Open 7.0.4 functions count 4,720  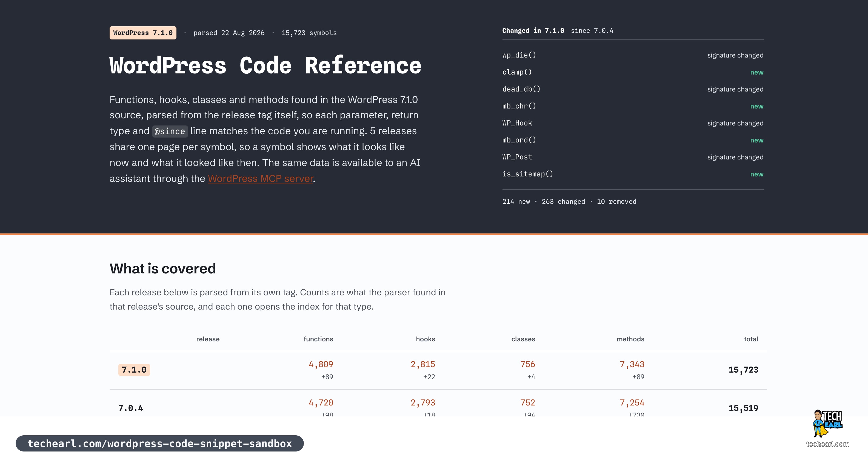coord(321,403)
